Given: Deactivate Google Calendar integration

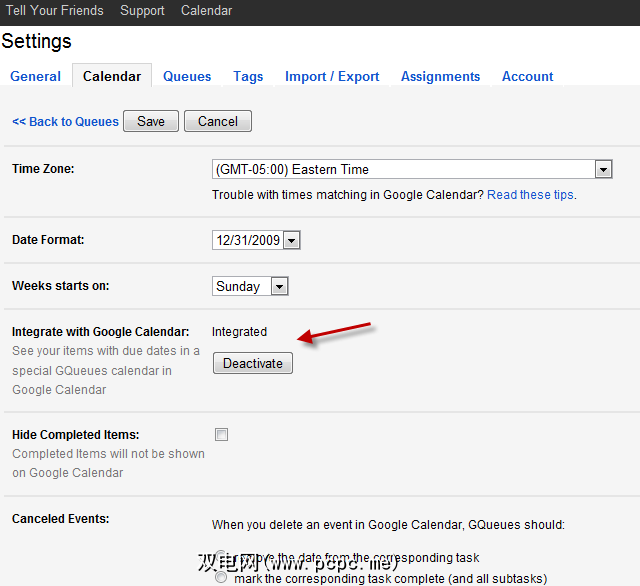Looking at the screenshot, I should (253, 363).
